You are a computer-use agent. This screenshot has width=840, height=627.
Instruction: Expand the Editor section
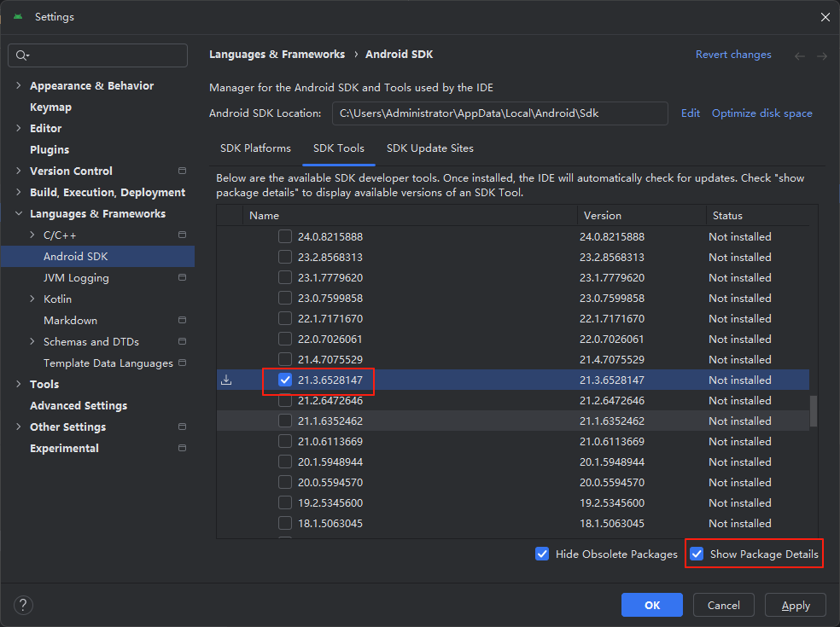19,129
